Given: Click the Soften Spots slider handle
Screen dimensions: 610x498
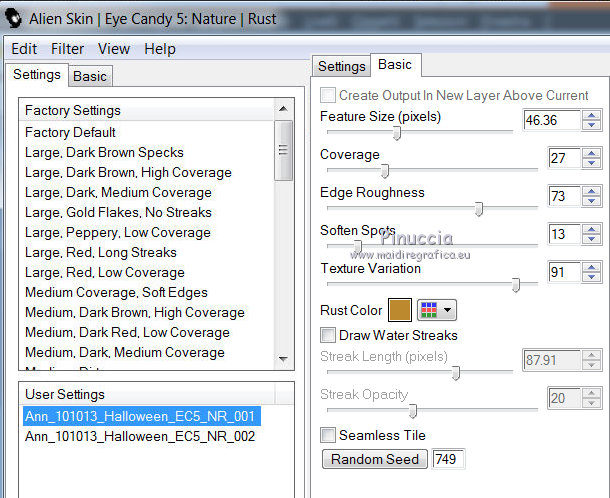Looking at the screenshot, I should point(358,247).
